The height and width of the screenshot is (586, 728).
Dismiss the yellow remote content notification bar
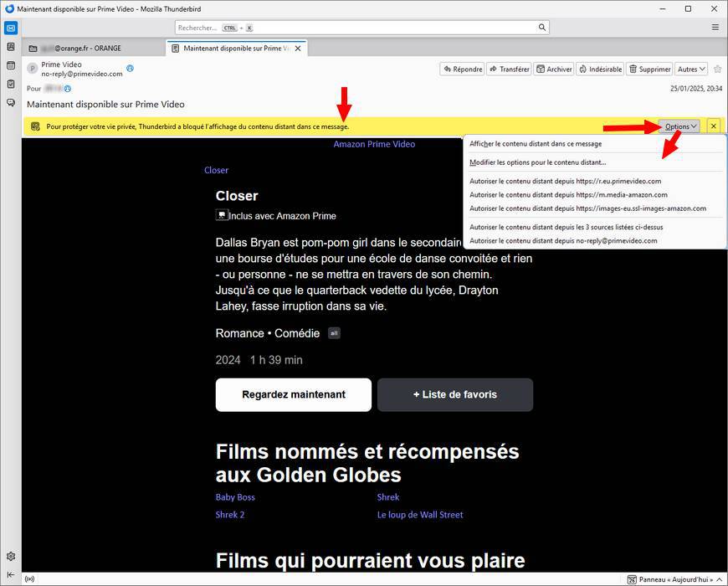pyautogui.click(x=714, y=126)
